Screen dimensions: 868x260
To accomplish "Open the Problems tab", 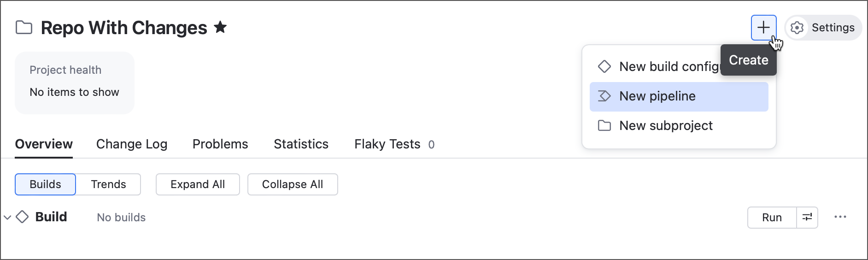I will (220, 144).
